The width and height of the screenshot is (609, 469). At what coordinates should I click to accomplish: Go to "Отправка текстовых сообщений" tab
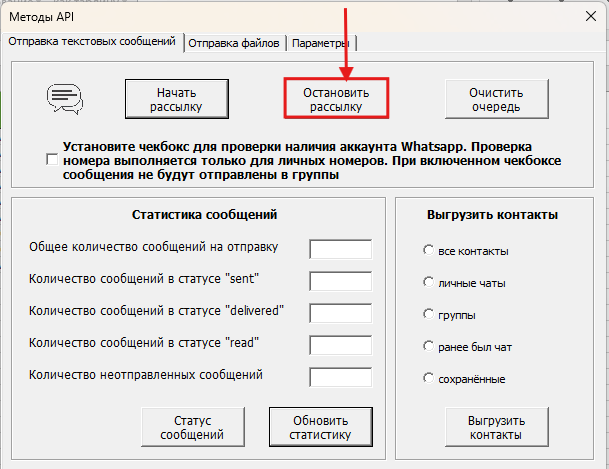[x=93, y=42]
